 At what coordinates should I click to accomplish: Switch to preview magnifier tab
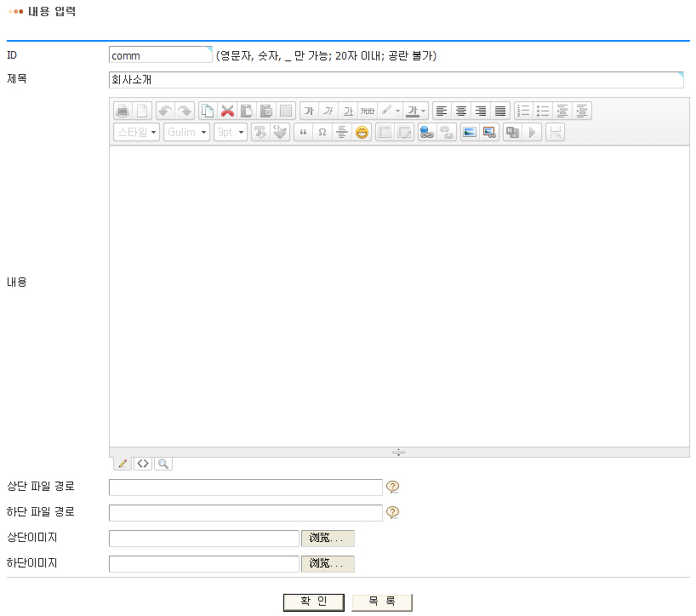pos(163,464)
